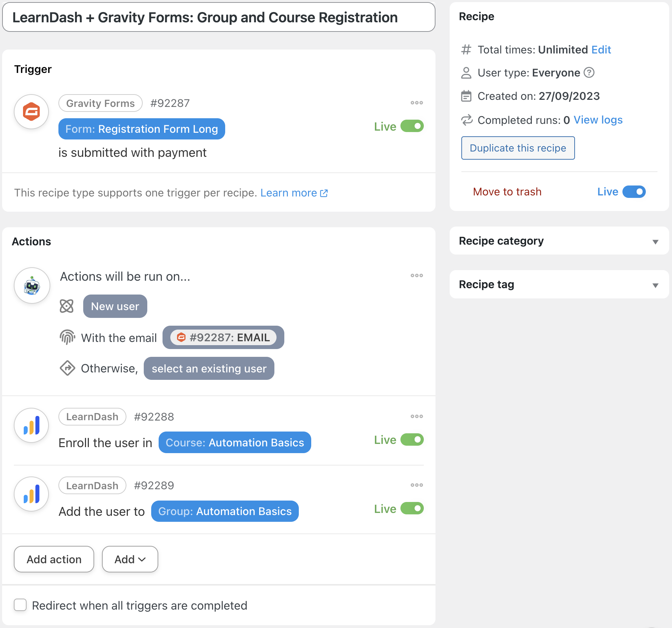Toggle the Gravity Forms trigger Live switch
Viewport: 672px width, 628px height.
click(x=412, y=126)
